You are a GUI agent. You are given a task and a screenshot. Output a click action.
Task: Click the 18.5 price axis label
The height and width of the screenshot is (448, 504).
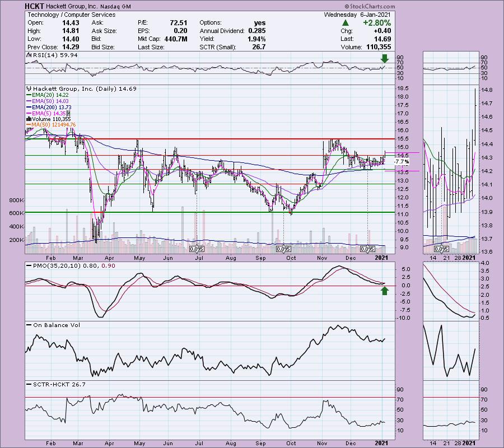(x=403, y=88)
